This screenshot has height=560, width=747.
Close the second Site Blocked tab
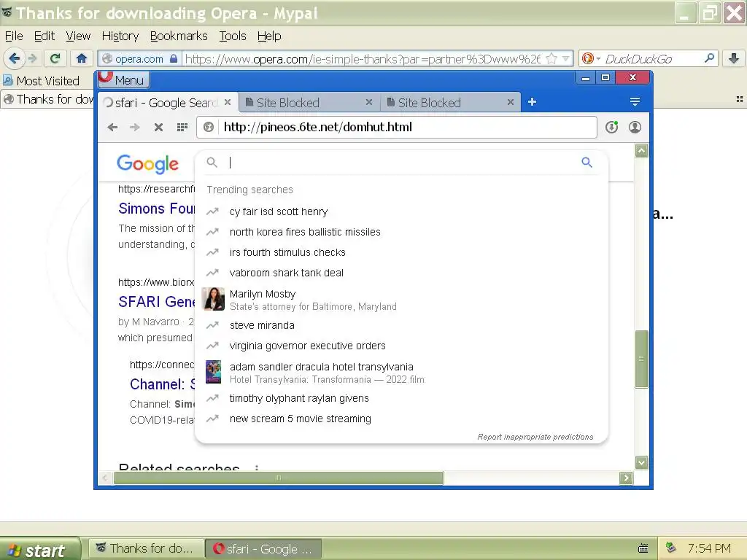[x=510, y=102]
